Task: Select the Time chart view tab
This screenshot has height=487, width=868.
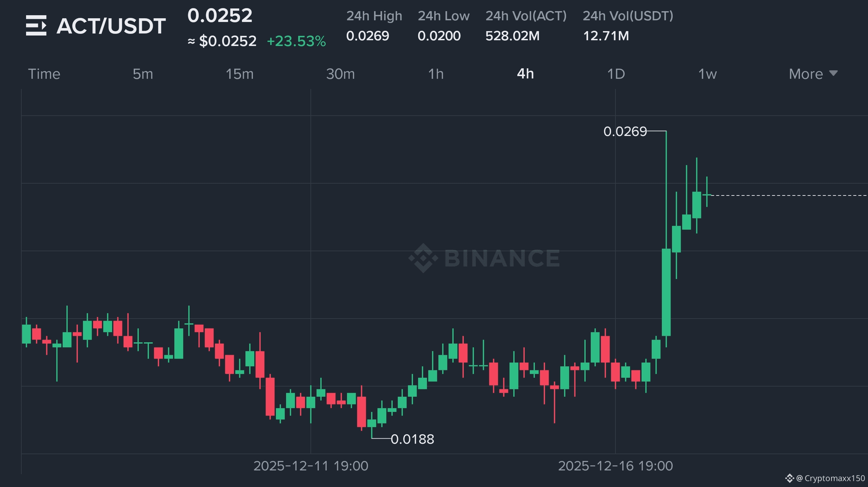Action: [x=44, y=74]
